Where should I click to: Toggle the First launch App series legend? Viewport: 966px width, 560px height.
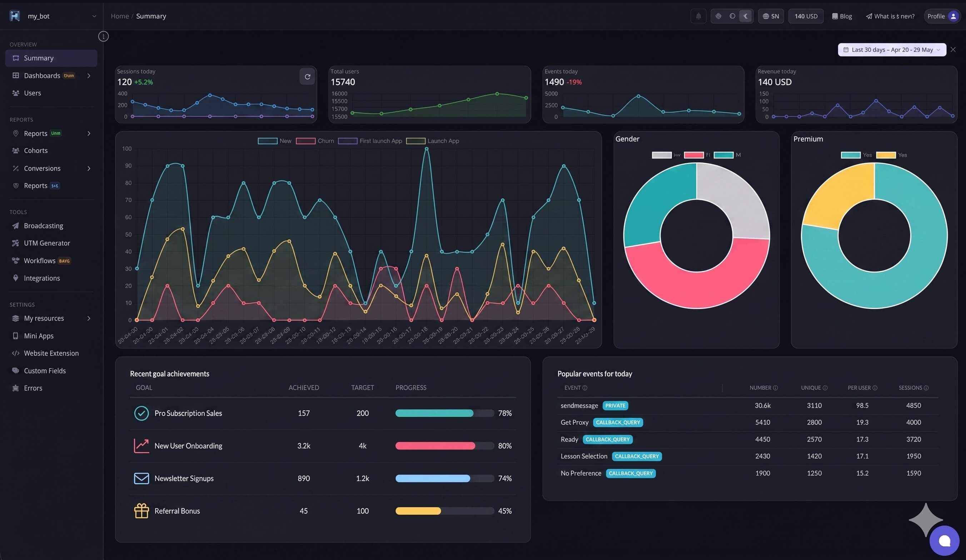[x=370, y=141]
